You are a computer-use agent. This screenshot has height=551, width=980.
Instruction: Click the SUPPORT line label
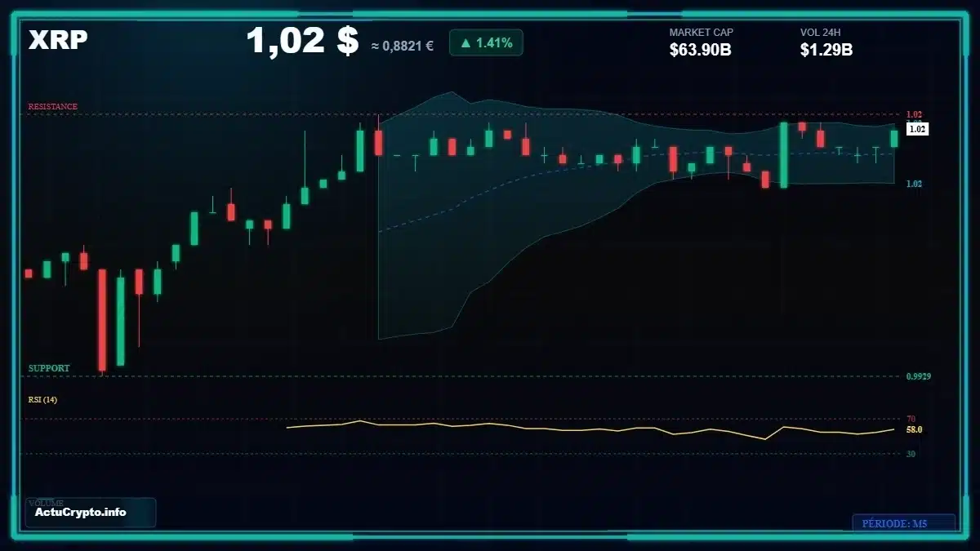coord(49,368)
